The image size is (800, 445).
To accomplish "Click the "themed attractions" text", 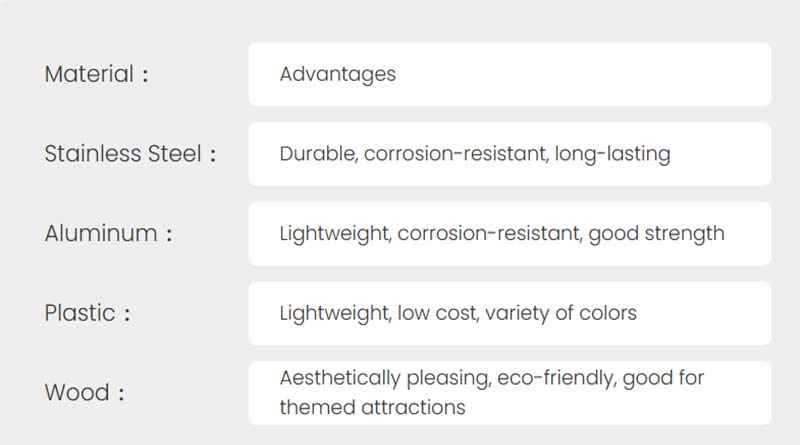I will [x=372, y=407].
